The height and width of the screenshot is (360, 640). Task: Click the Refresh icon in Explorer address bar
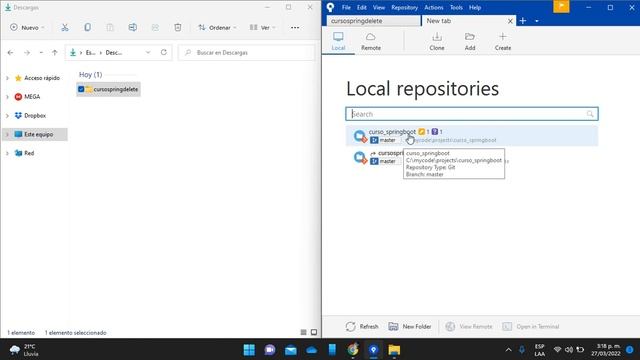(164, 52)
